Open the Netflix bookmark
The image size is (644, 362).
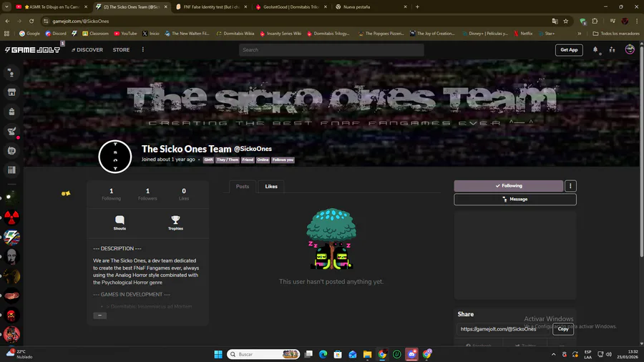tap(523, 34)
